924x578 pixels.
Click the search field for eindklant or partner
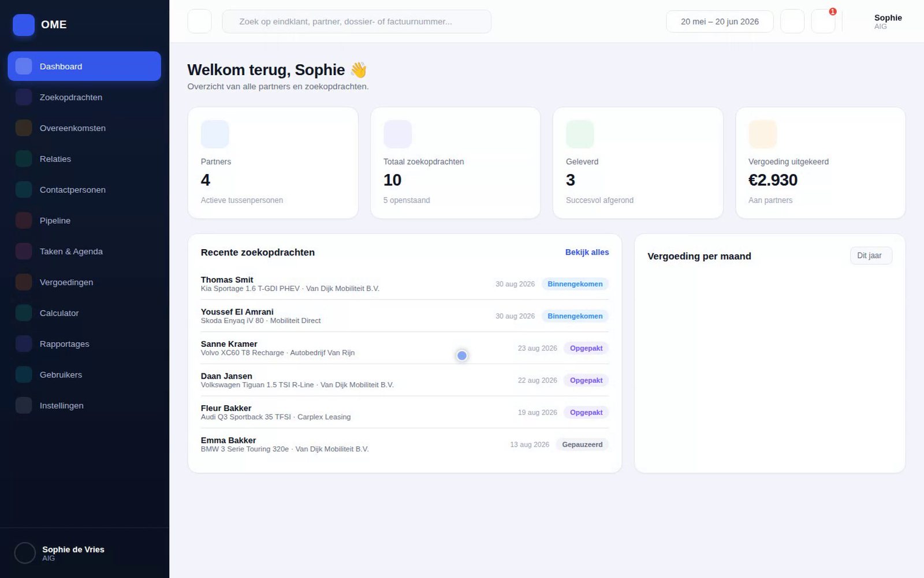point(356,21)
